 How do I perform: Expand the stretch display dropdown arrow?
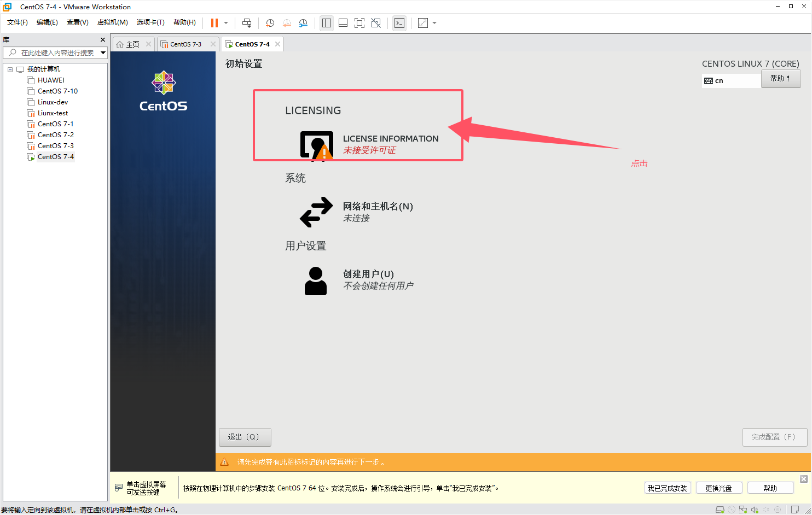(x=434, y=23)
